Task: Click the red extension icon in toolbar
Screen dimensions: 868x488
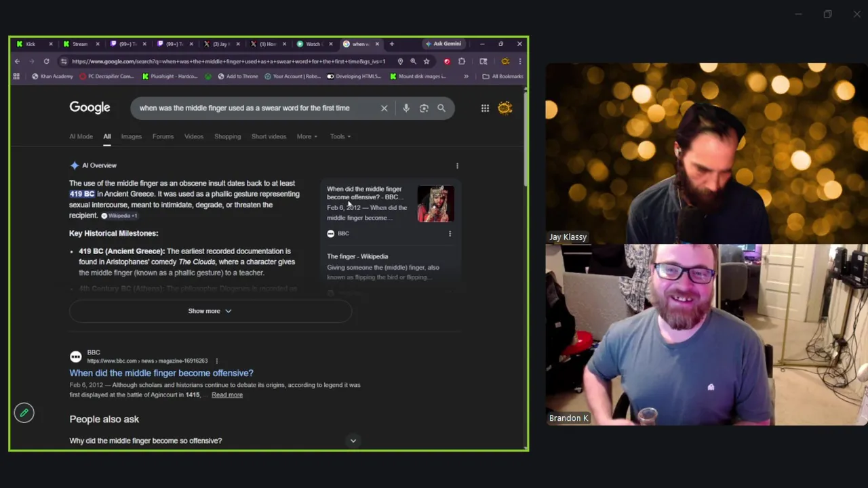Action: pyautogui.click(x=446, y=62)
